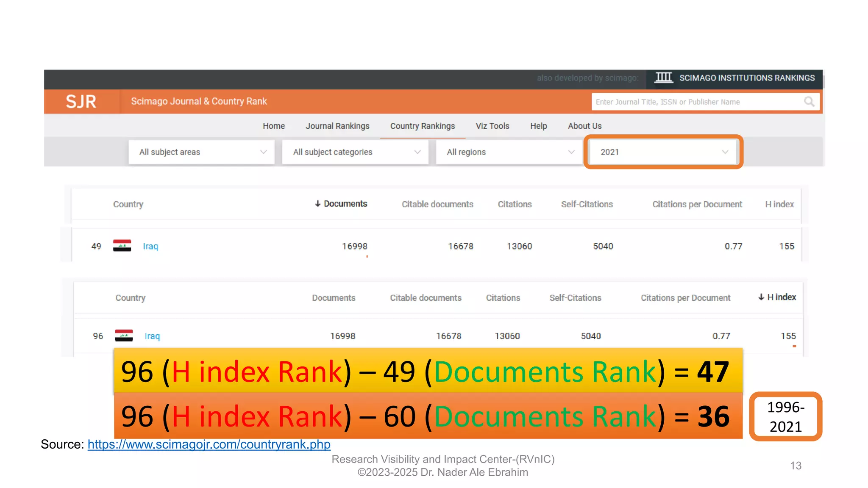The image size is (868, 488).
Task: Sort top table by Citations per Document
Action: coord(697,204)
